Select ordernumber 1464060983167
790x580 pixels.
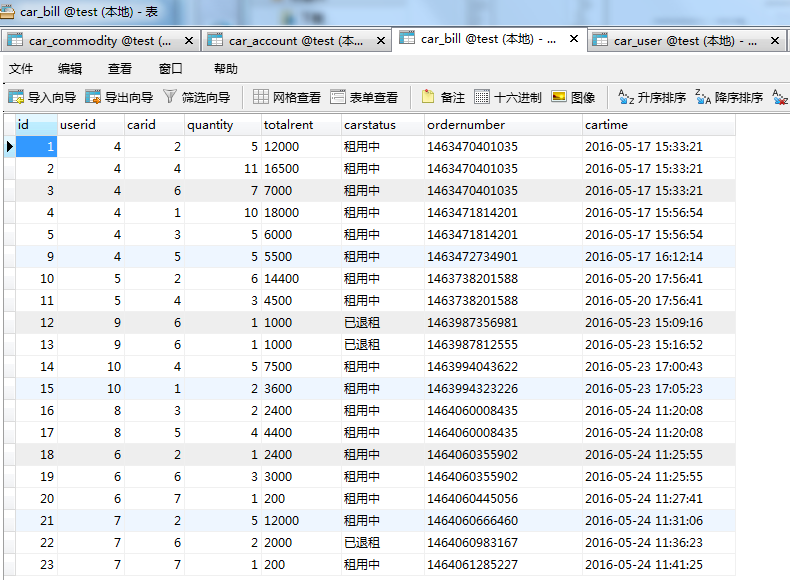pyautogui.click(x=503, y=543)
